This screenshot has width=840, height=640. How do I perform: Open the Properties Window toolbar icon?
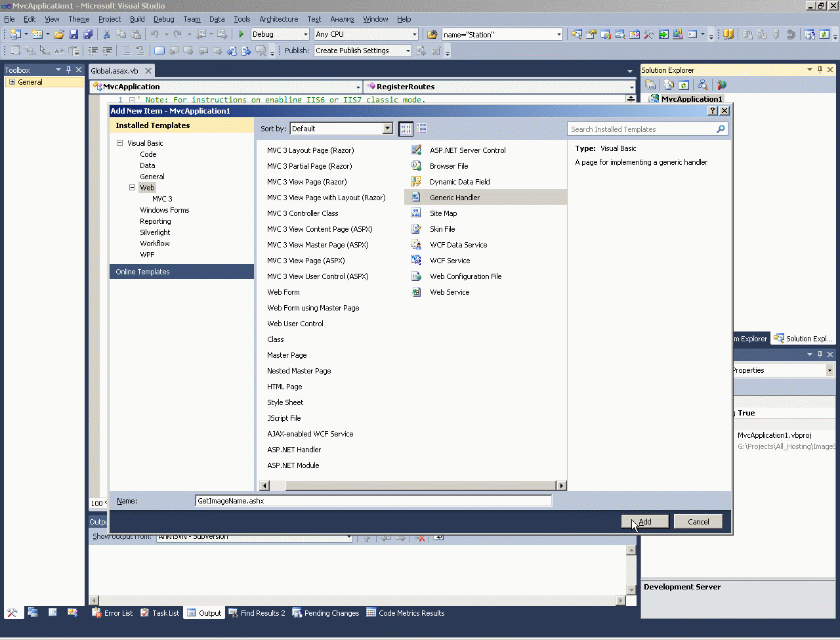pos(591,34)
